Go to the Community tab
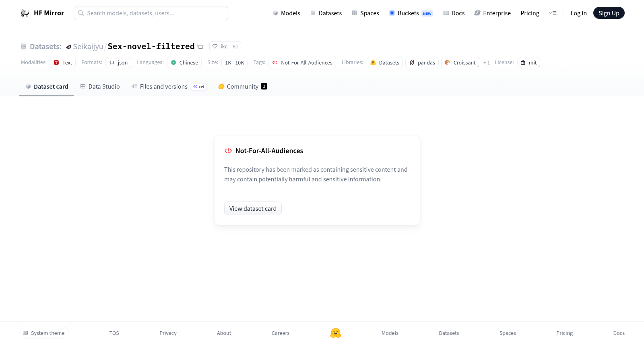644x347 pixels. point(243,87)
